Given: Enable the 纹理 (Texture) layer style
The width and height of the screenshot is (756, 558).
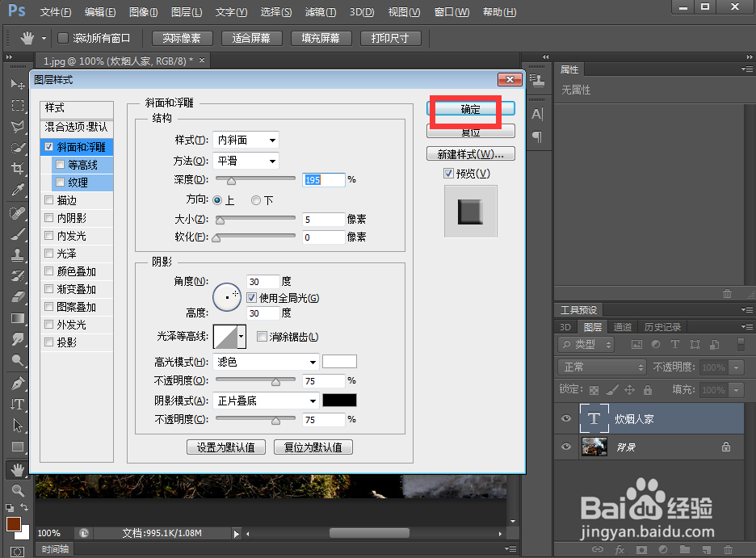Looking at the screenshot, I should pyautogui.click(x=60, y=182).
